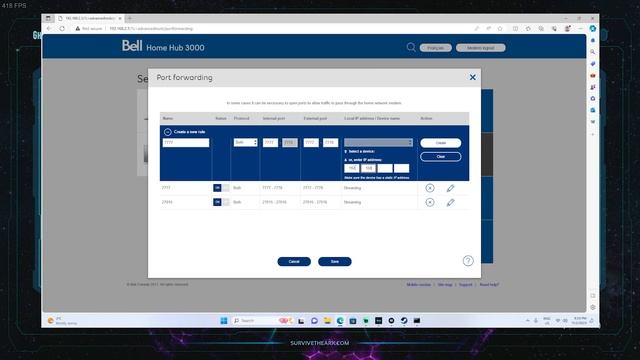
Task: Select the router admin browser tab
Action: (89, 18)
